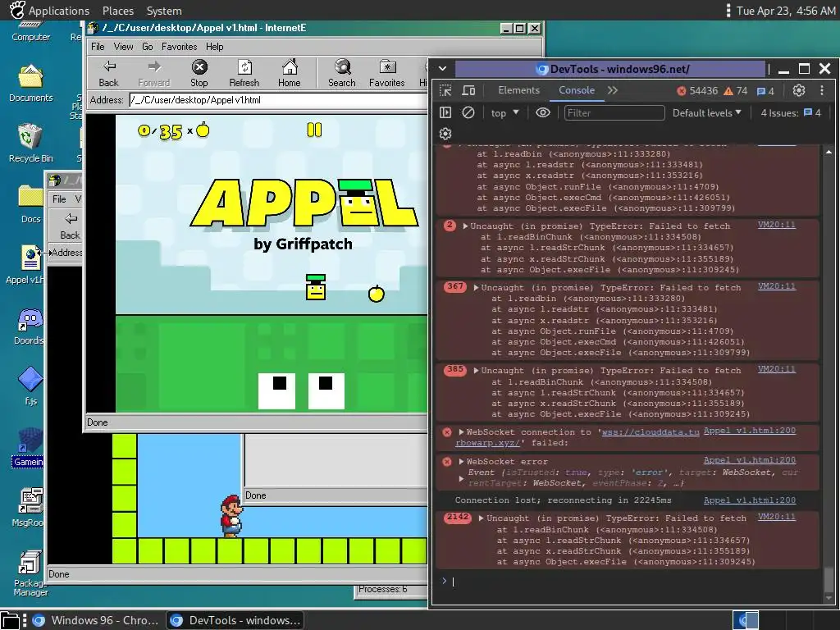Switch to the Console tab

[577, 90]
